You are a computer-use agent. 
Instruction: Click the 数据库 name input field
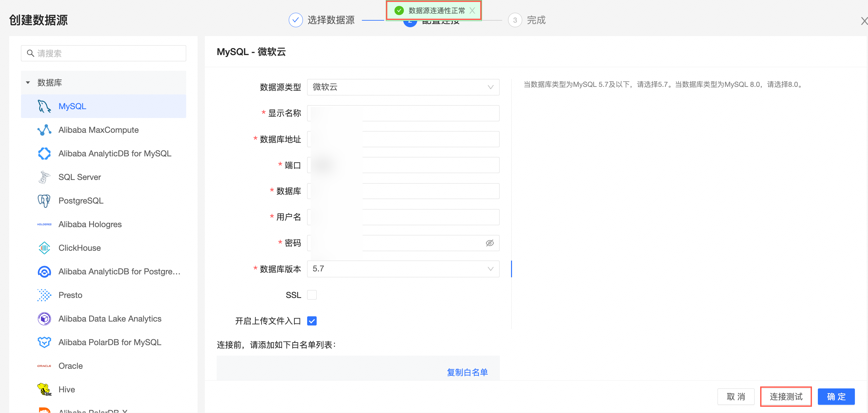(403, 191)
